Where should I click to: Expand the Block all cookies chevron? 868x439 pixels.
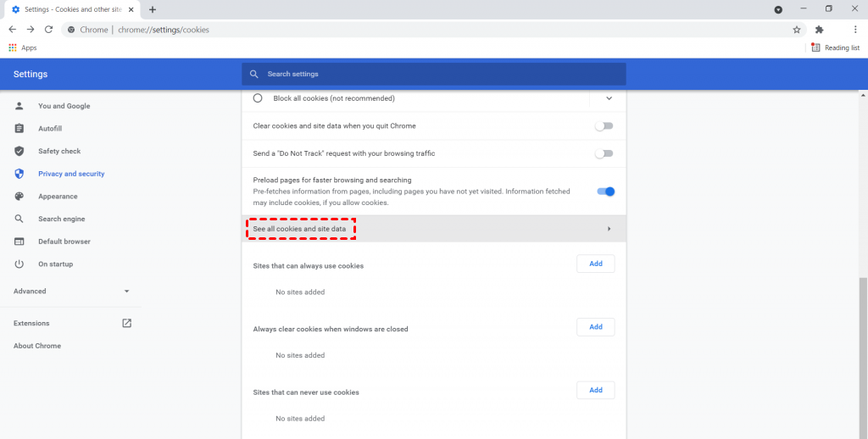[609, 98]
